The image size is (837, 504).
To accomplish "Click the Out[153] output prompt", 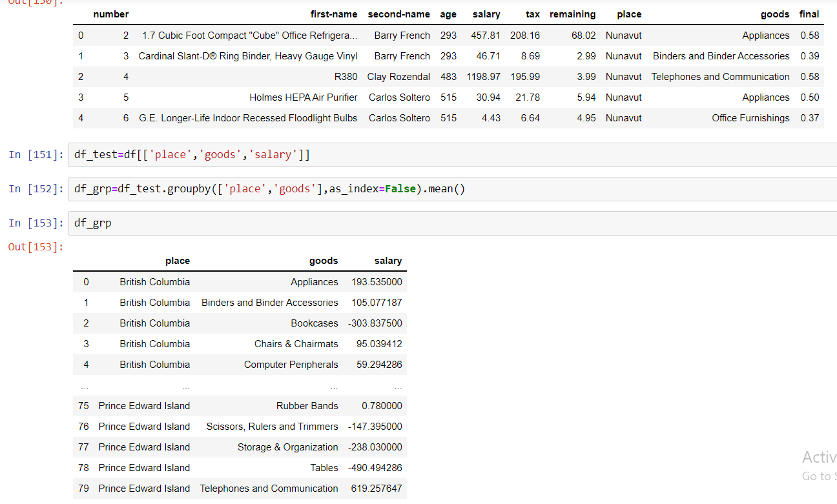I will (x=36, y=247).
